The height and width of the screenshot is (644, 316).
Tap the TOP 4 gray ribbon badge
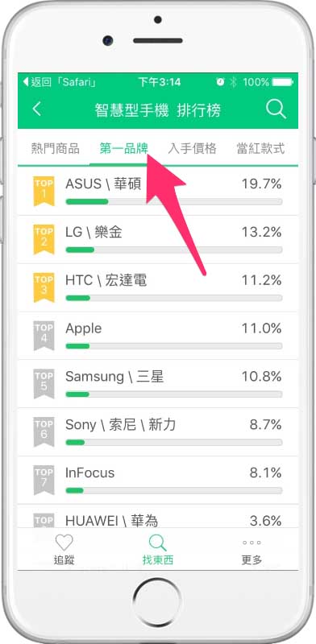(44, 336)
